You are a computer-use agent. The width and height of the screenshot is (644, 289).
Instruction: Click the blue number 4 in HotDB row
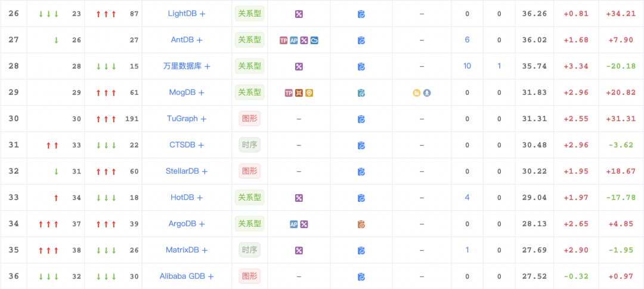[467, 197]
